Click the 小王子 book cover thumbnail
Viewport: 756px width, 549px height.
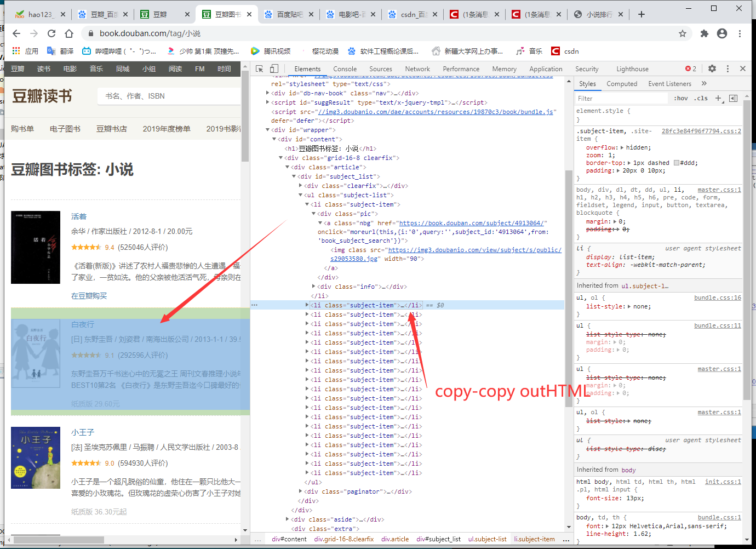tap(36, 458)
